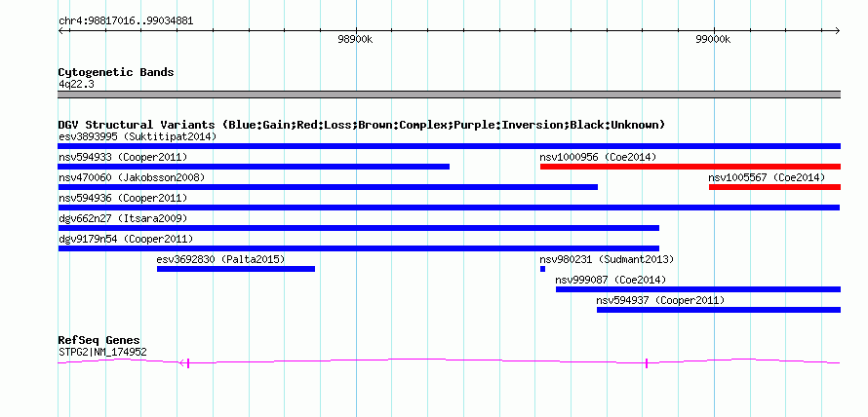Click the esv3893995 (Suktitipat2014) variant label

(x=138, y=136)
